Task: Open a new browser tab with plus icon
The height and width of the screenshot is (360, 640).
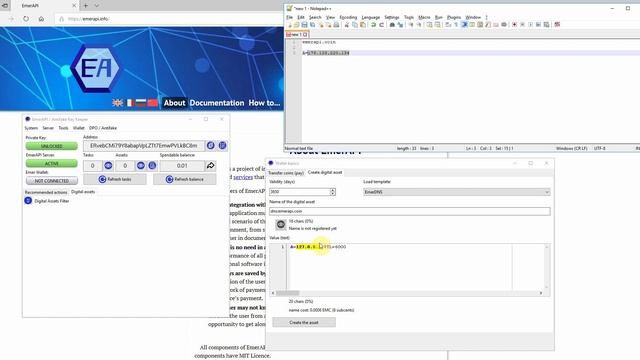Action: coord(86,6)
